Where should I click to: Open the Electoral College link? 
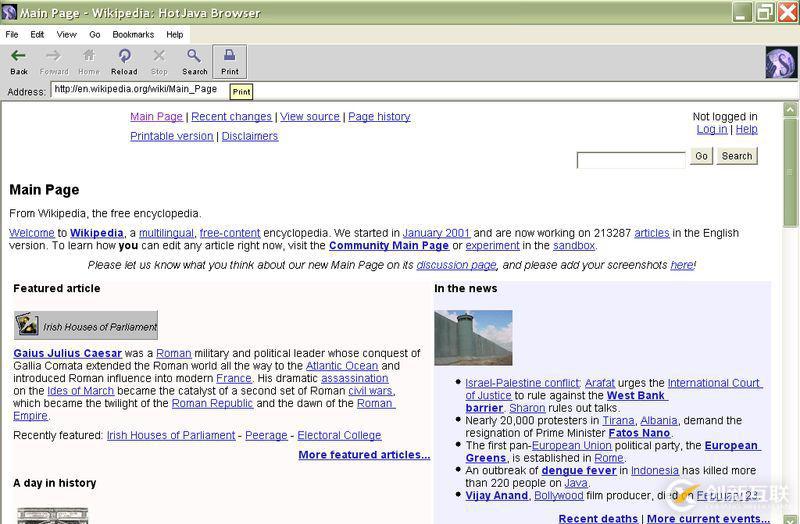339,435
